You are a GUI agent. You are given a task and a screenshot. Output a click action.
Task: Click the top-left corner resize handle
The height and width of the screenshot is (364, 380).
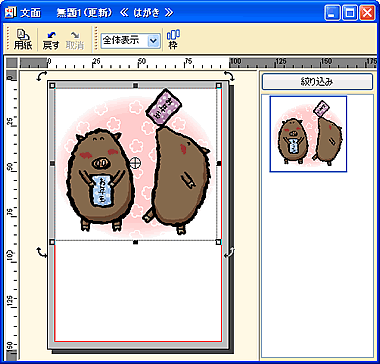pyautogui.click(x=52, y=86)
